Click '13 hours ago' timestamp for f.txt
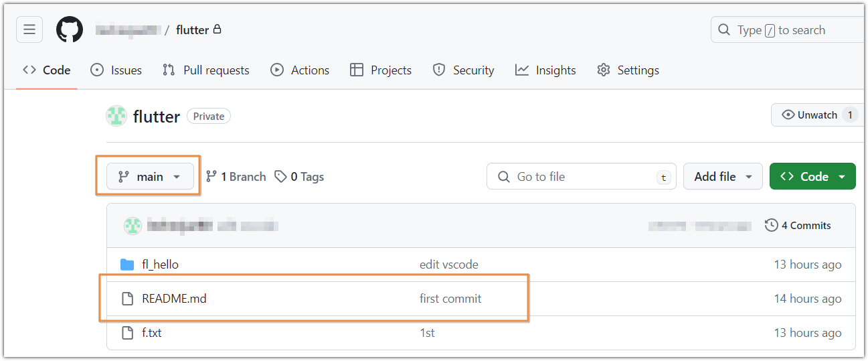 (808, 333)
